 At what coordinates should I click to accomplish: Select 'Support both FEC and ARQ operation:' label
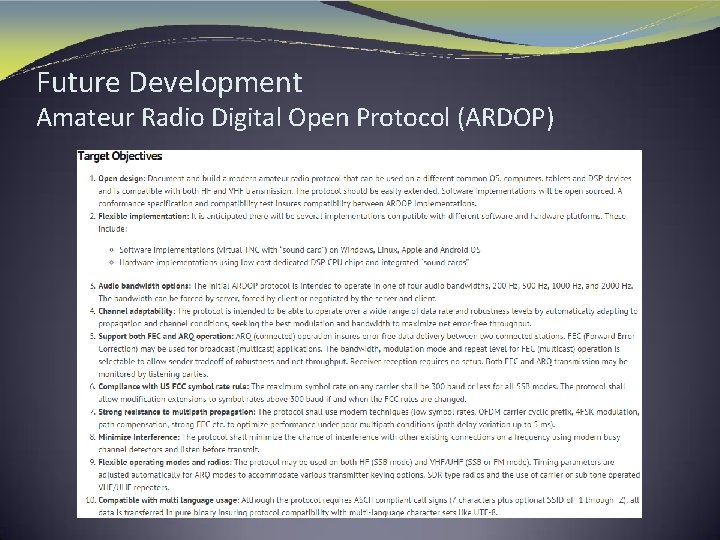pos(166,336)
